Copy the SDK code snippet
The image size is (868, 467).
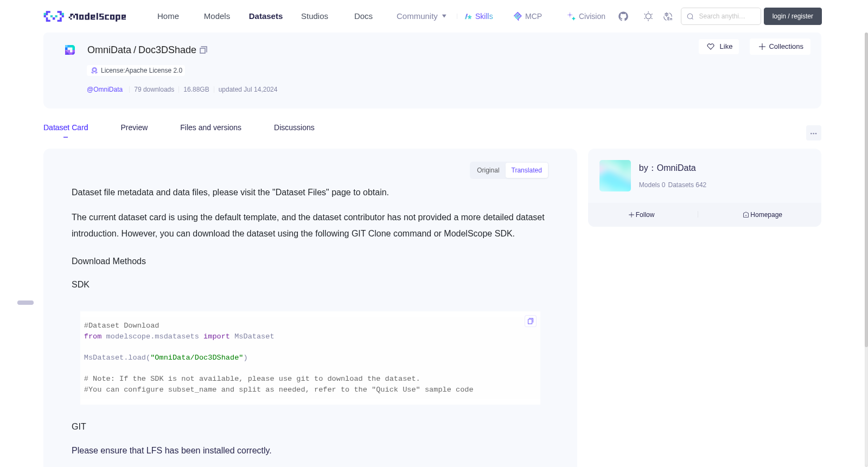click(531, 321)
